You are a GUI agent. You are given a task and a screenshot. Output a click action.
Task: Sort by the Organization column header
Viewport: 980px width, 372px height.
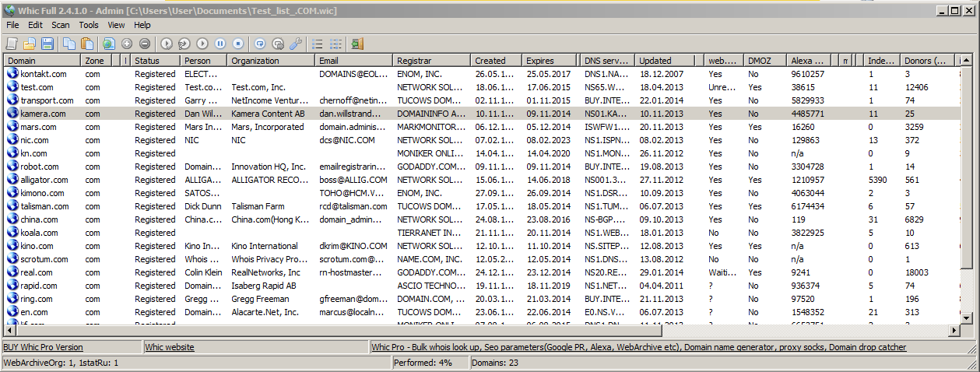point(272,60)
